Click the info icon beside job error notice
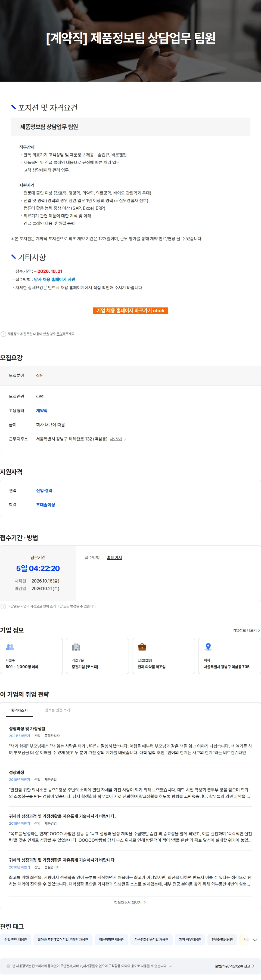Screen dimensions: 261x980 pyautogui.click(x=4, y=334)
